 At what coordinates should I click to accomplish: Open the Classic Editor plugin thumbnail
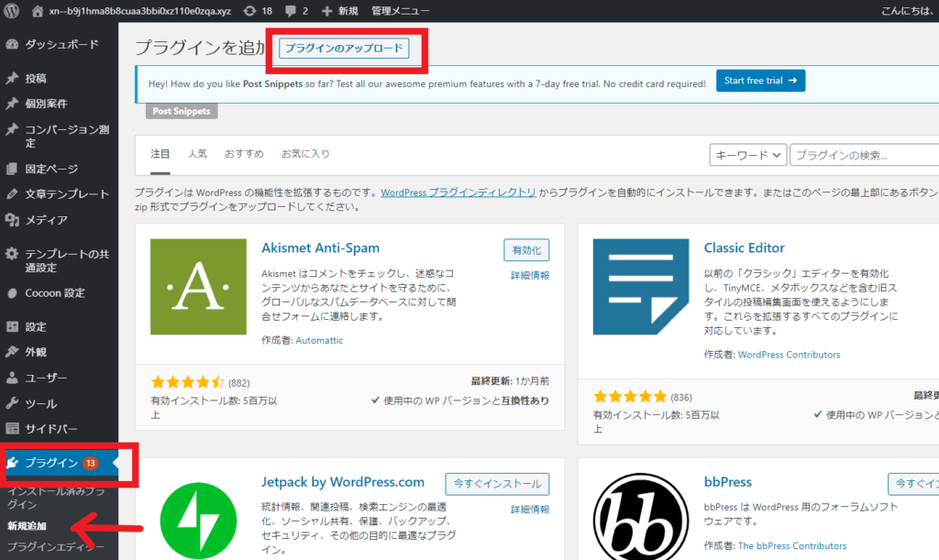click(641, 287)
